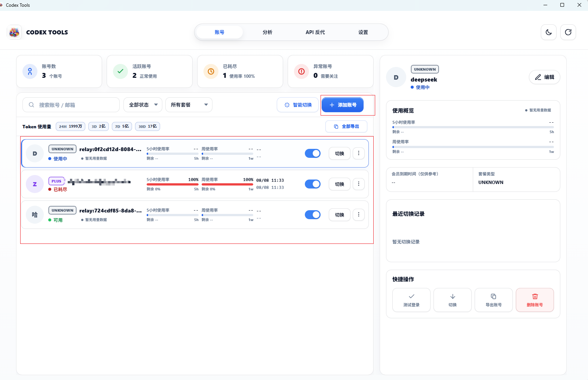The height and width of the screenshot is (380, 588).
Task: Open more options for relay:0f2cd12d row
Action: tap(359, 153)
